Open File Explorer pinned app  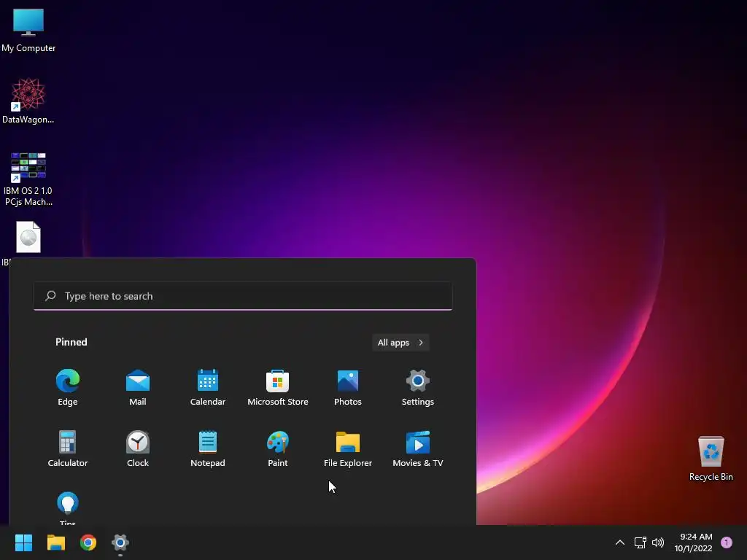[x=348, y=448]
